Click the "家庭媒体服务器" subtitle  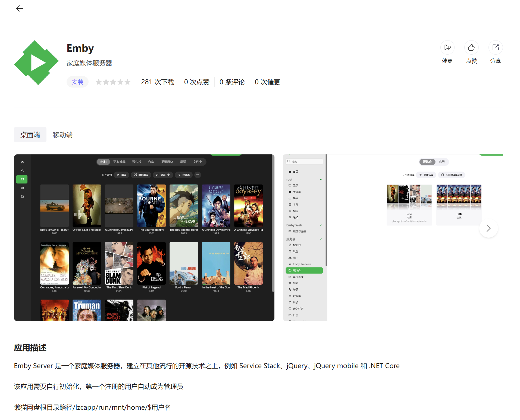[x=89, y=63]
